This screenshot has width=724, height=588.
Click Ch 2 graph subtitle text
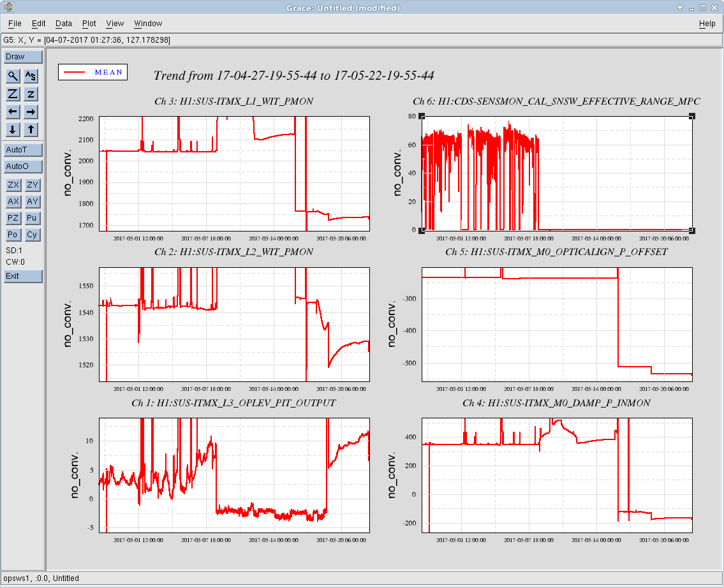pos(233,252)
